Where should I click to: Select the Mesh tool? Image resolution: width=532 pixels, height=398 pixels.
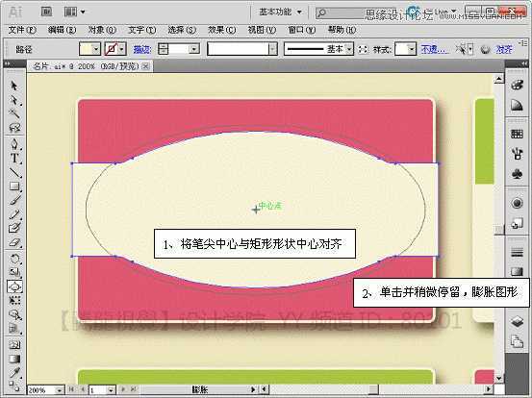pos(13,344)
